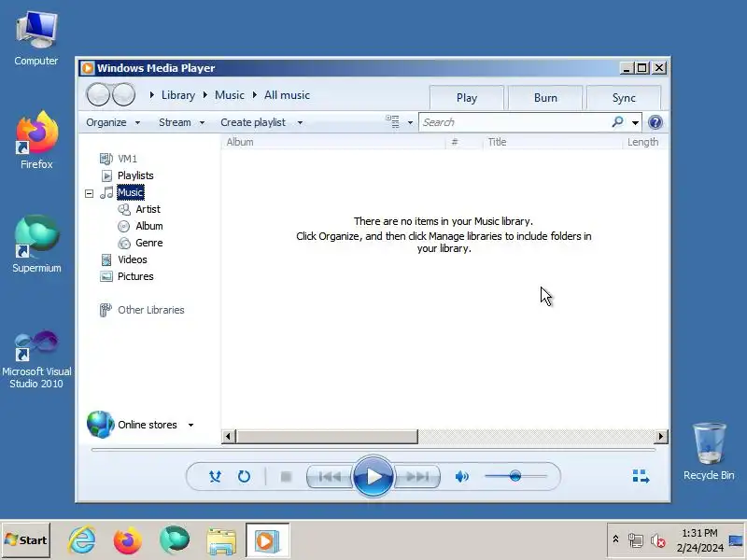
Task: Open the Stream menu
Action: [181, 122]
